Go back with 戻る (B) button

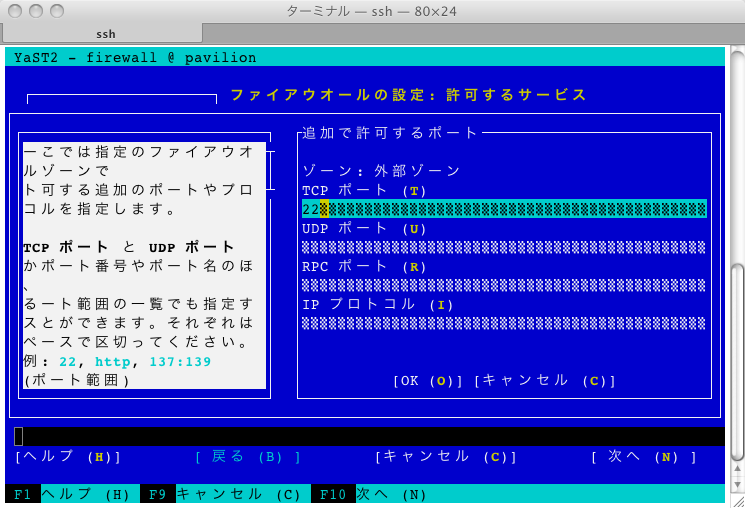[x=248, y=456]
